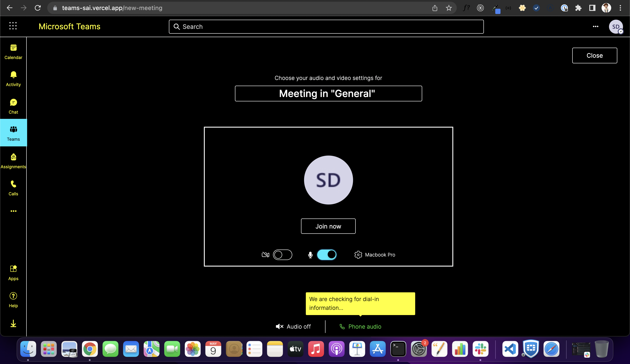Open Macbook Pro device settings
This screenshot has width=630, height=364.
pos(375,255)
